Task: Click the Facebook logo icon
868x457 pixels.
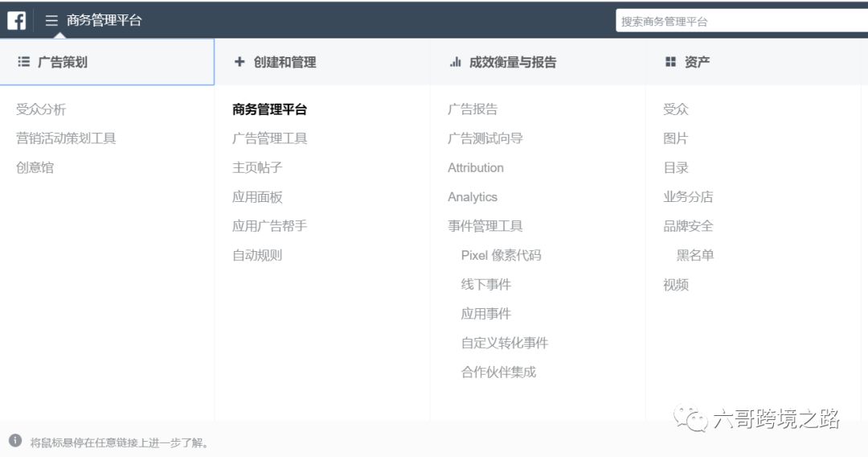Action: pyautogui.click(x=17, y=20)
